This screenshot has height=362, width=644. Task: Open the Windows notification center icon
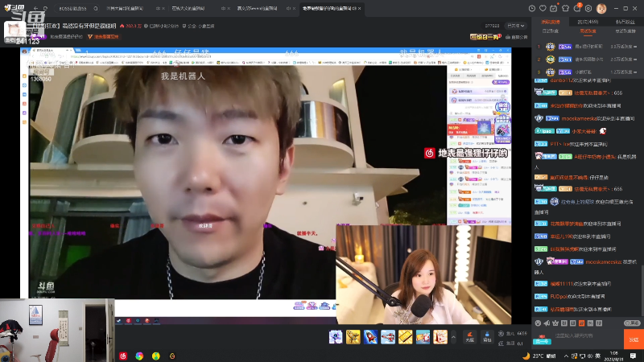pyautogui.click(x=634, y=356)
